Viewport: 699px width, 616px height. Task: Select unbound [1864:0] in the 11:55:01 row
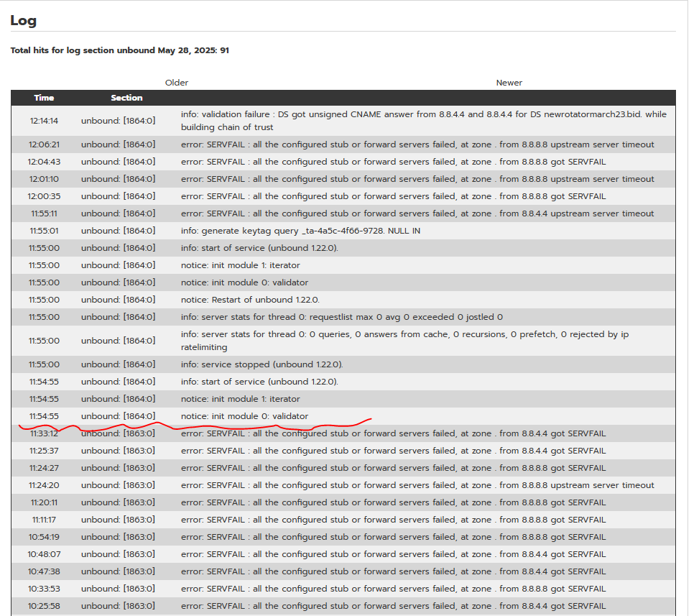[118, 231]
